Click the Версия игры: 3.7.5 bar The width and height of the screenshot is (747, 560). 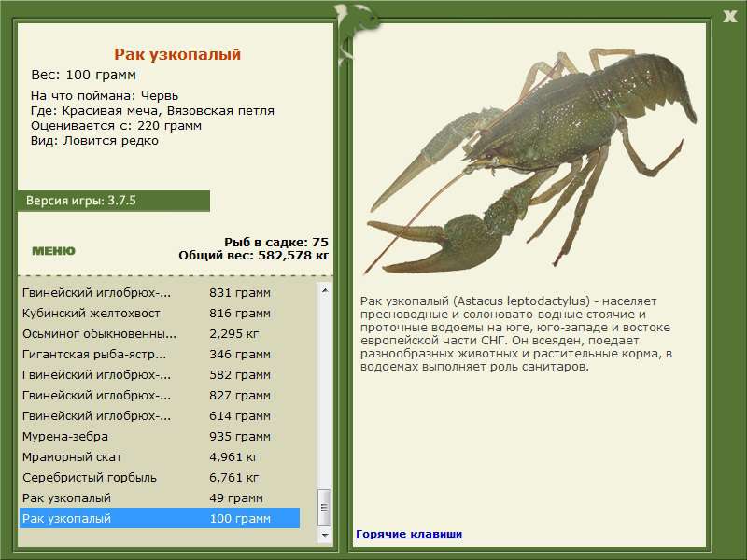point(113,201)
